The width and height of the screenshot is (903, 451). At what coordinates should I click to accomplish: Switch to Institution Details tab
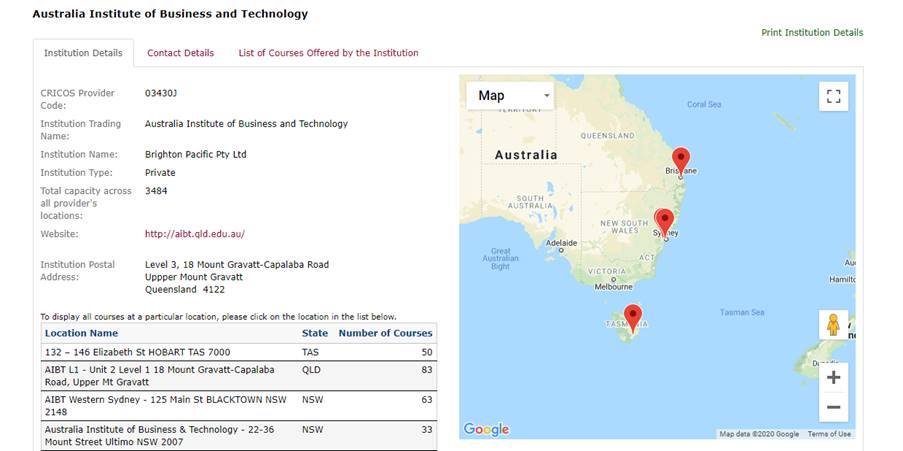(x=84, y=53)
